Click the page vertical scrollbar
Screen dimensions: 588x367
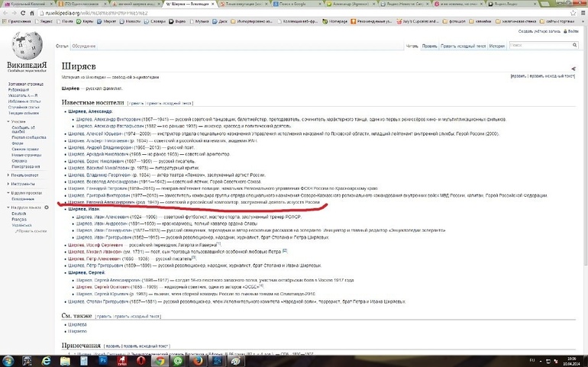[584, 191]
